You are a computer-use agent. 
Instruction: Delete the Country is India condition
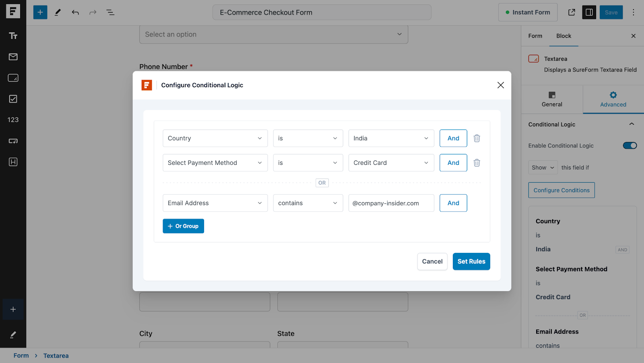click(x=477, y=138)
